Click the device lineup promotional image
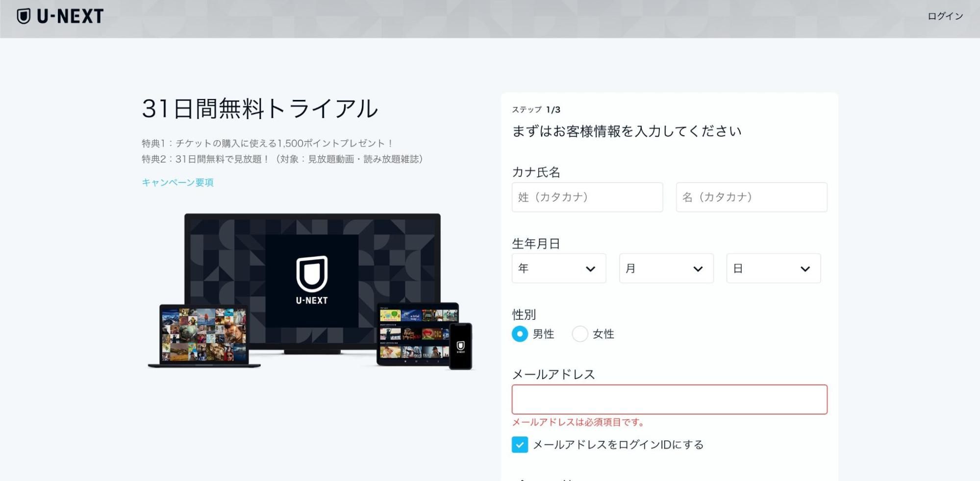This screenshot has width=980, height=481. [310, 291]
